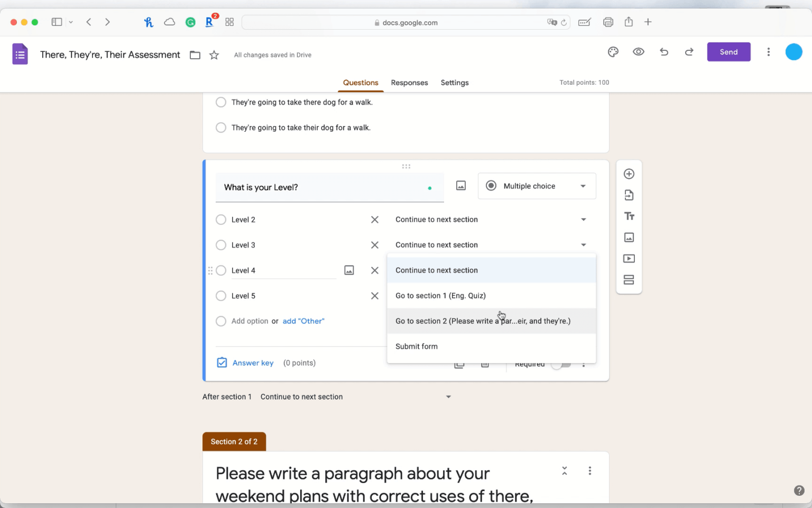Screen dimensions: 812x508
Task: Switch to the Responses tab
Action: pos(409,83)
